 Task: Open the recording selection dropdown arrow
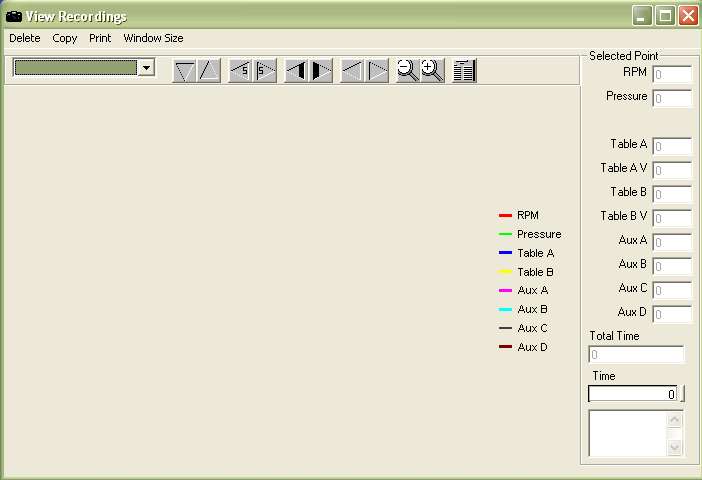click(146, 68)
